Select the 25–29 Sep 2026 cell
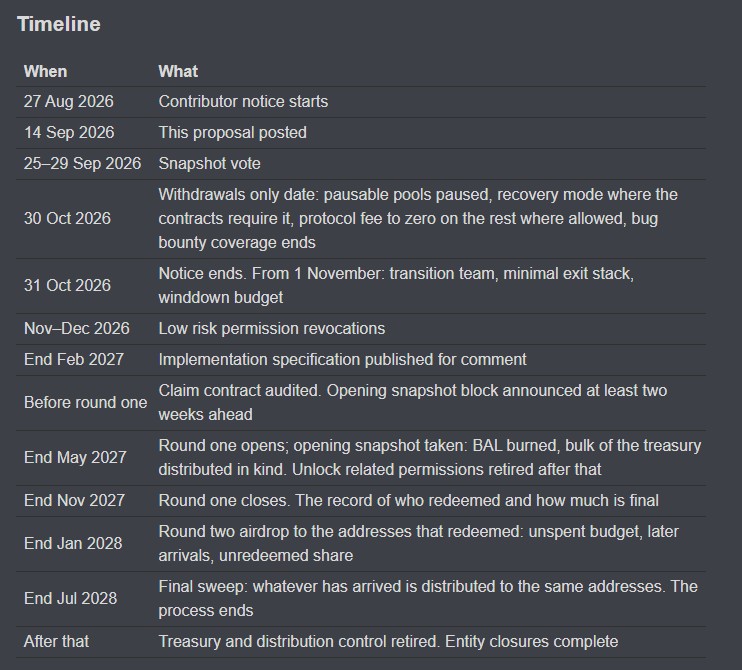 tap(82, 164)
